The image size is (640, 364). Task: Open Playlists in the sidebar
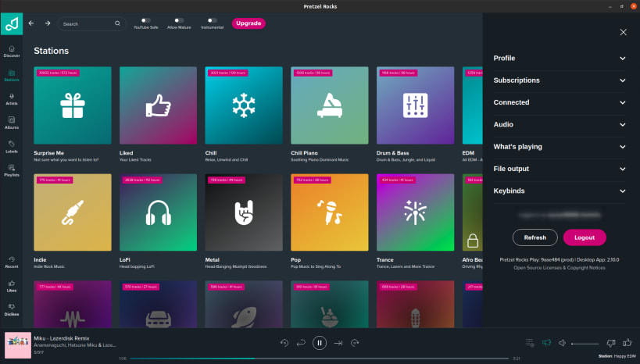[12, 170]
